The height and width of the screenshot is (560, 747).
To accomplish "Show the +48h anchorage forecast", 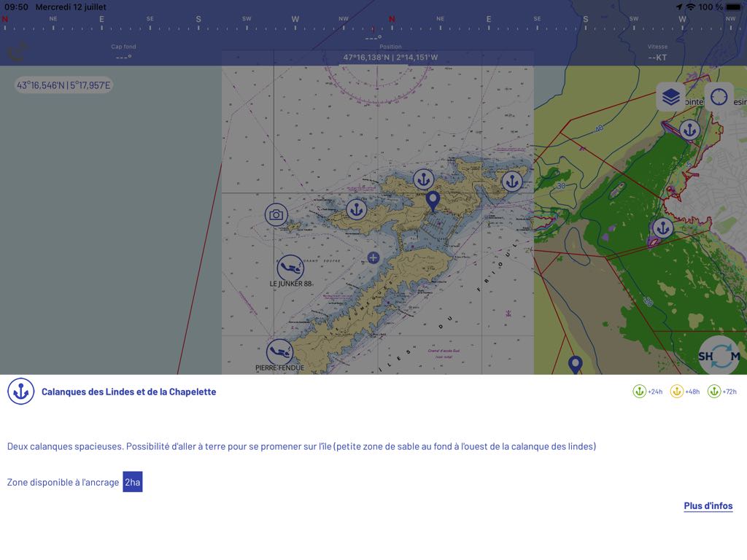I will point(685,392).
